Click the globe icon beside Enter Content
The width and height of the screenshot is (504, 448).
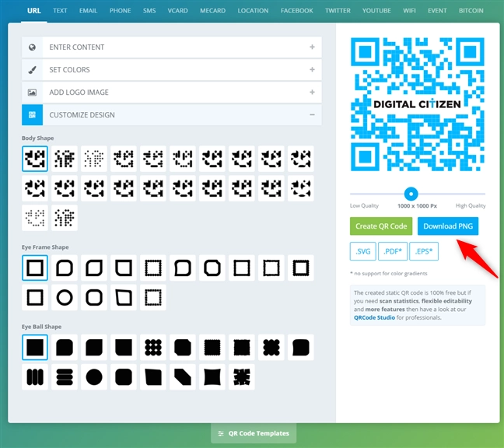32,47
